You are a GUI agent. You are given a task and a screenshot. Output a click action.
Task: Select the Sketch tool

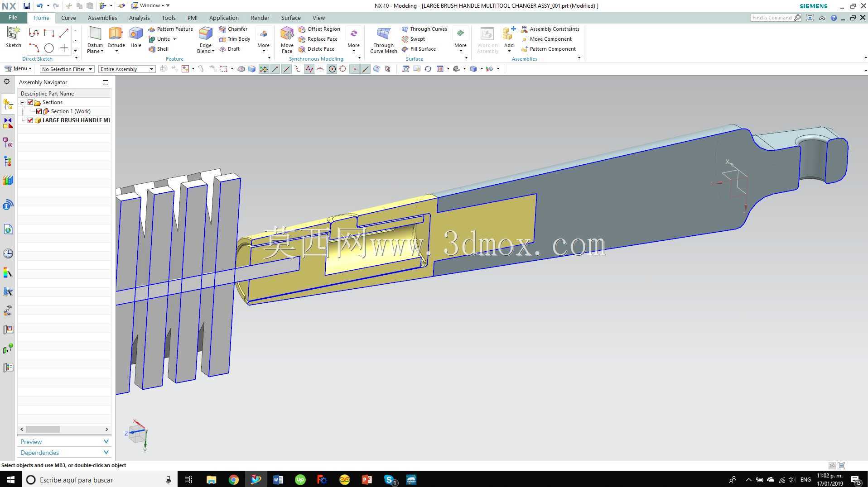pos(13,37)
